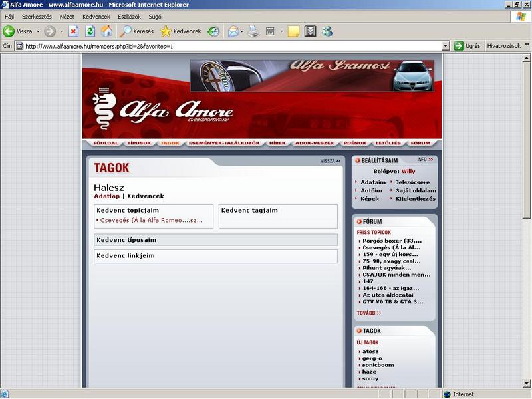Click the vertical scrollbar up arrow
The height and width of the screenshot is (399, 532).
coord(526,58)
